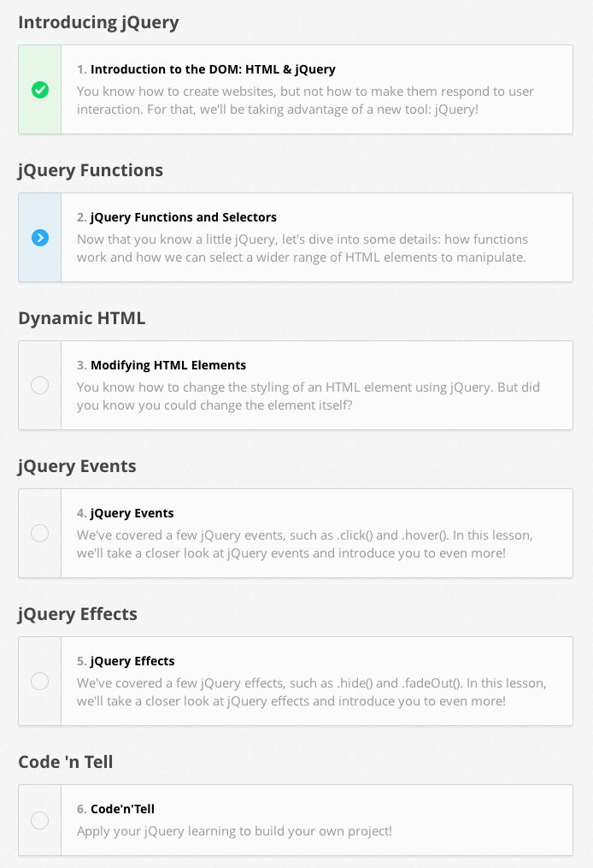Click the blue in-progress arrow icon
The height and width of the screenshot is (868, 593).
coord(39,238)
